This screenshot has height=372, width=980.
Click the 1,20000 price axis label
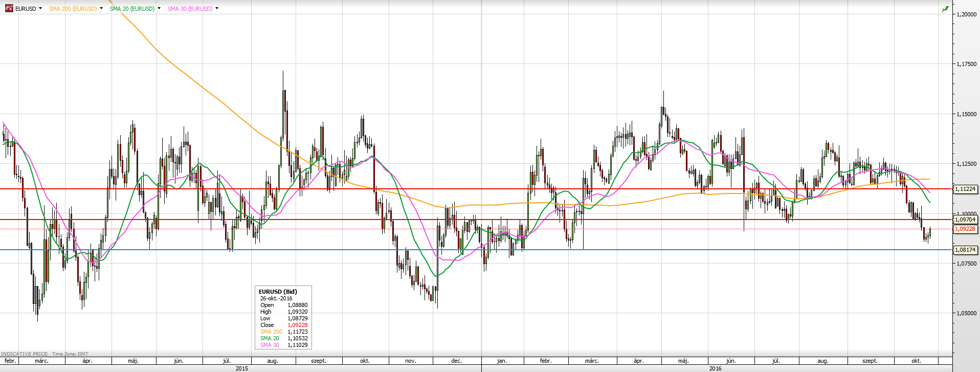tap(966, 14)
